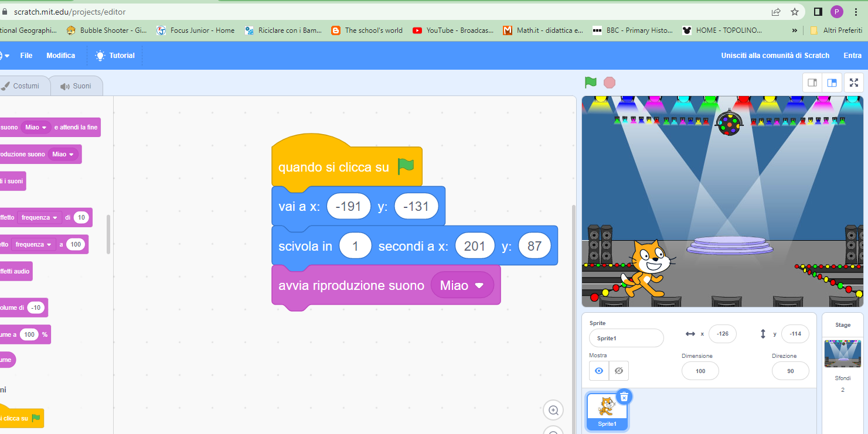Edit y value 87 in scivola block
This screenshot has height=434, width=868.
click(x=535, y=246)
